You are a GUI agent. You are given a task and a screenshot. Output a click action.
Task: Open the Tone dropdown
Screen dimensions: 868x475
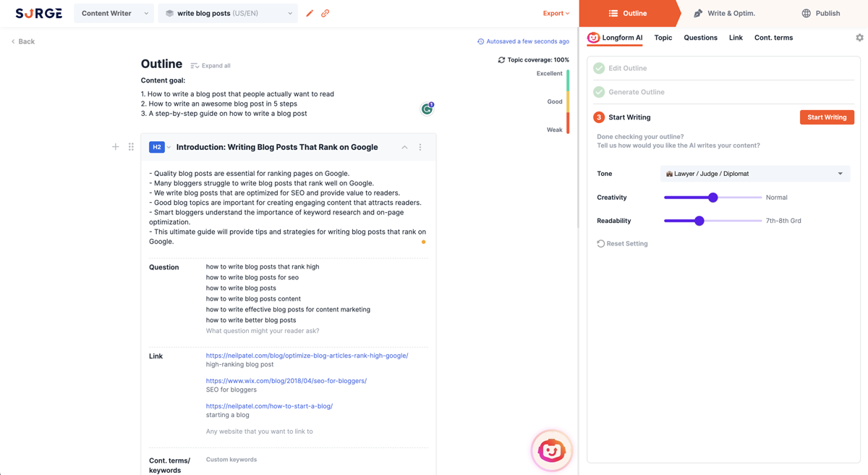754,174
